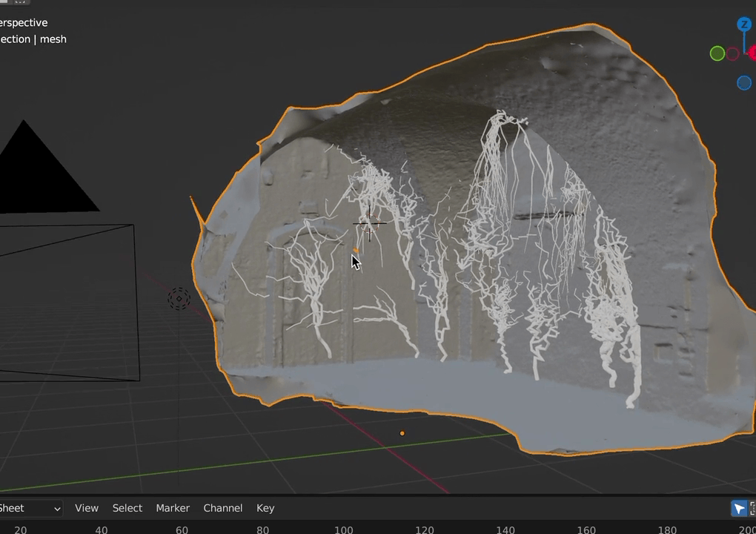This screenshot has width=756, height=534.
Task: Open the Select menu
Action: pyautogui.click(x=127, y=508)
